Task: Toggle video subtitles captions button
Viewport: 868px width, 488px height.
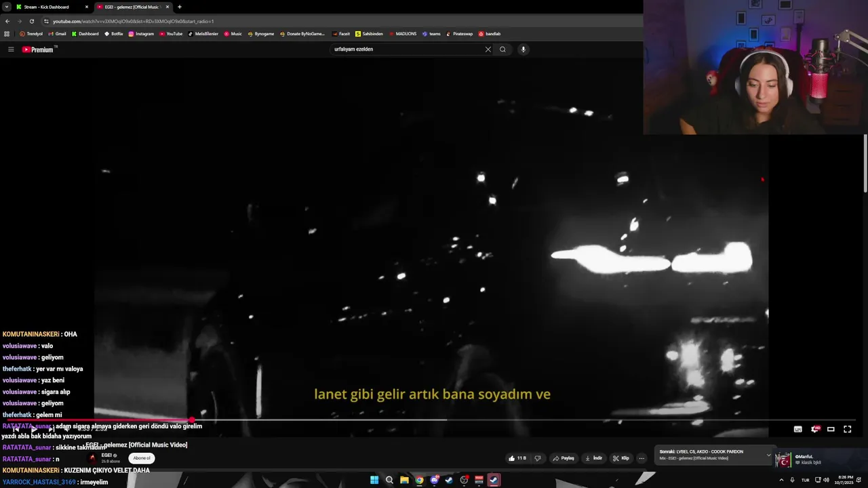Action: pyautogui.click(x=798, y=429)
